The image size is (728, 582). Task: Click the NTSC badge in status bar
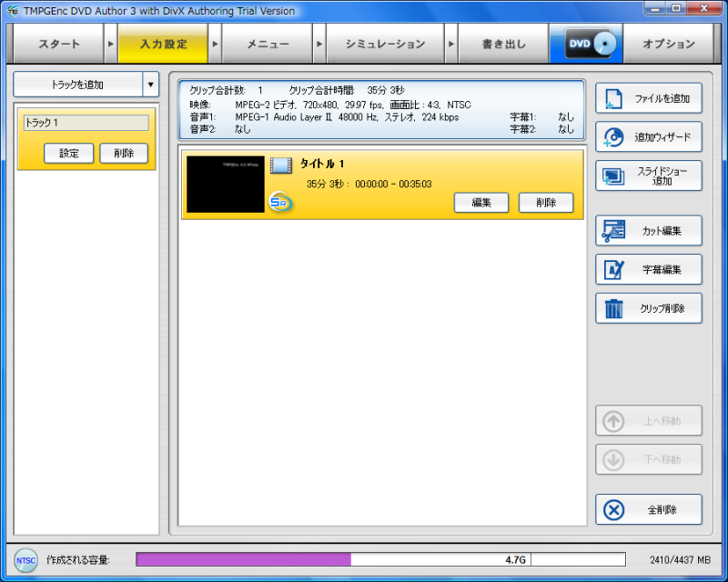pos(25,560)
